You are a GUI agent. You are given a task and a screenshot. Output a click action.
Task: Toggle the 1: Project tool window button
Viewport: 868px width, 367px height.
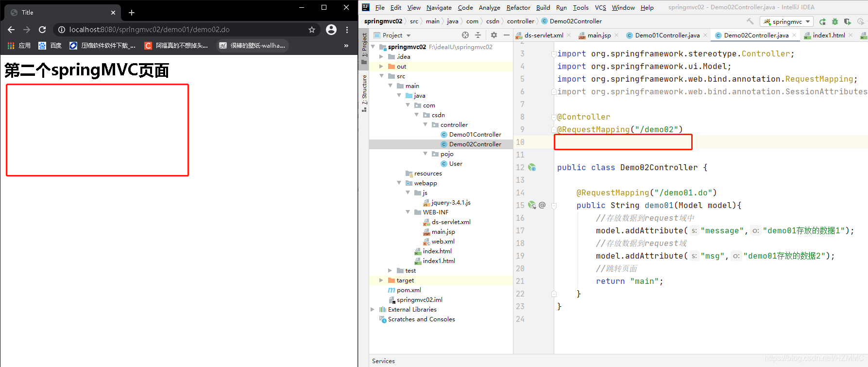coord(364,49)
